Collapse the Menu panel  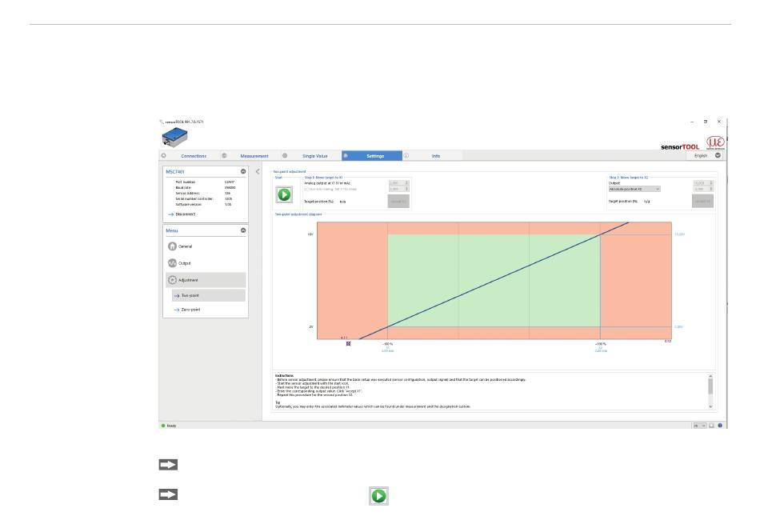243,230
